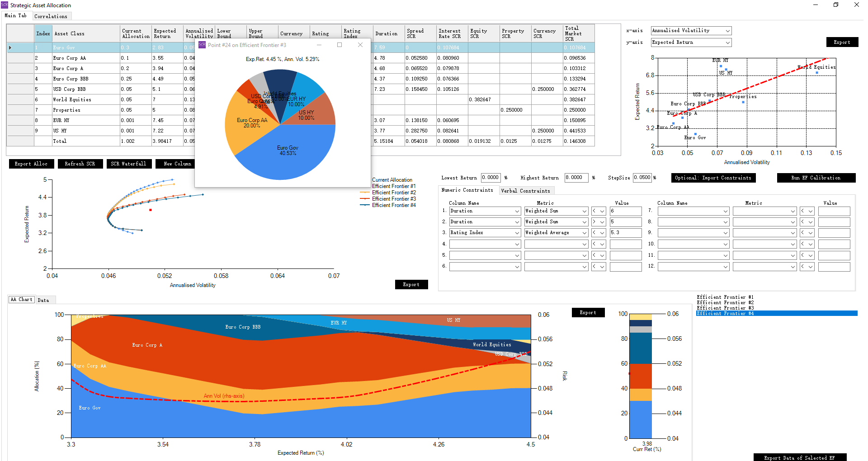
Task: Click the Run EF Calibration button
Action: pyautogui.click(x=816, y=178)
